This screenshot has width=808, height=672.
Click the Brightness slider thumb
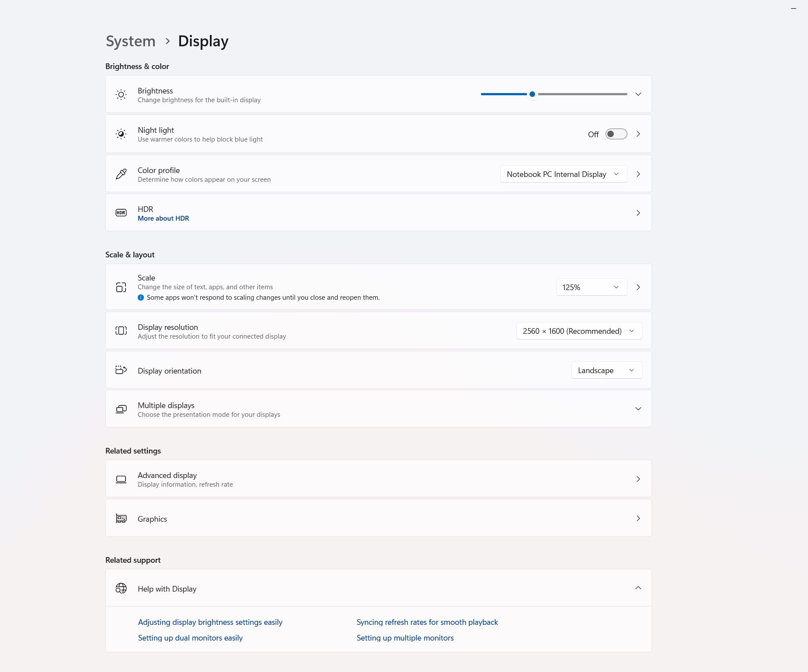(532, 94)
